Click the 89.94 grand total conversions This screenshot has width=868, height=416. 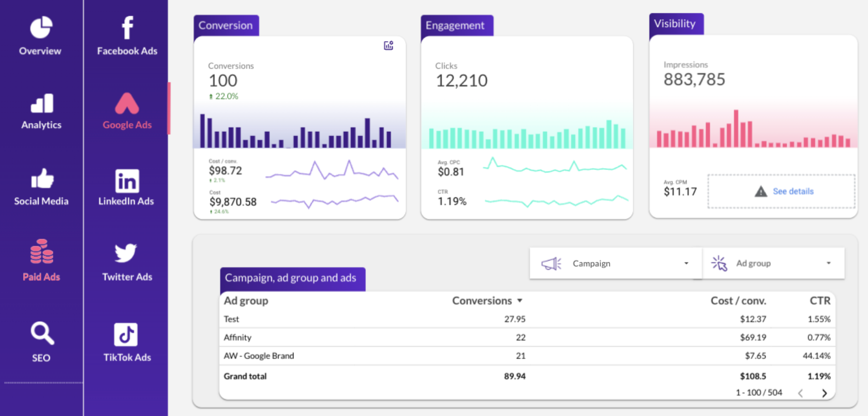point(514,376)
